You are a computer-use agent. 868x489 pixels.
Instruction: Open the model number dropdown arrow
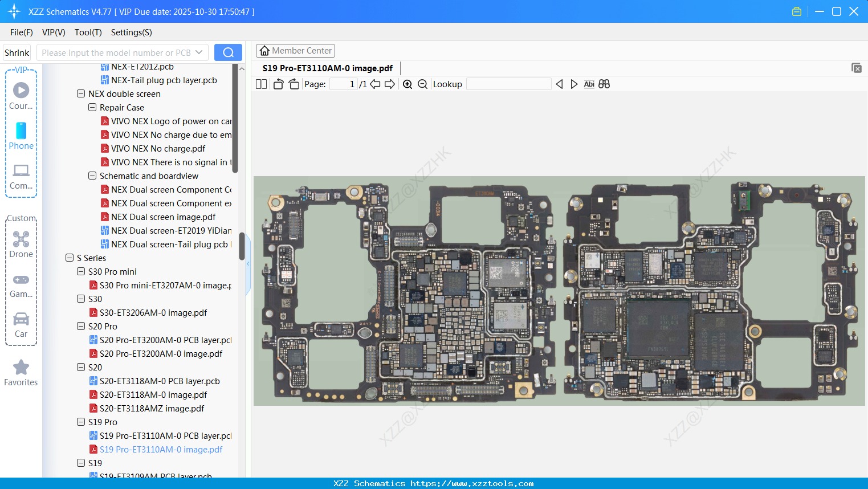(x=199, y=52)
